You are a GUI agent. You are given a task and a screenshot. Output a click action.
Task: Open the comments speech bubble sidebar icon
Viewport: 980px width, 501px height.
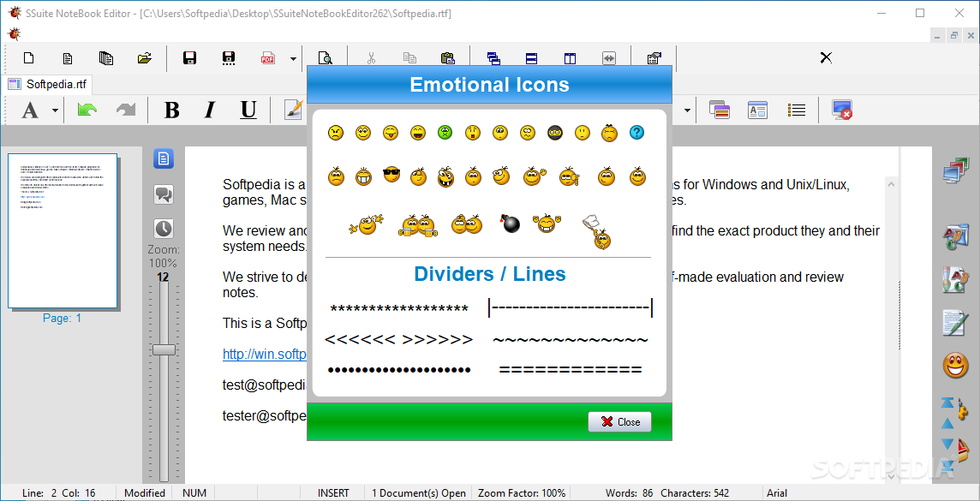click(x=164, y=194)
